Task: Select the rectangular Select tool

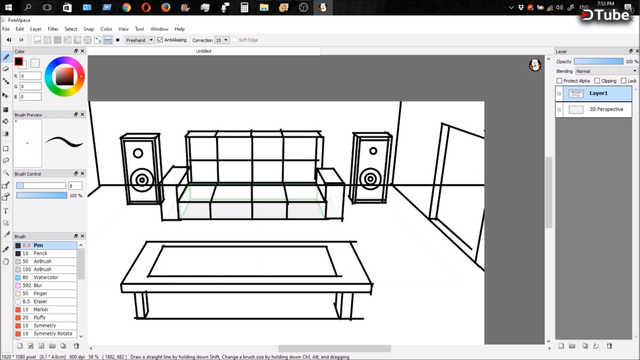Action: 6,149
